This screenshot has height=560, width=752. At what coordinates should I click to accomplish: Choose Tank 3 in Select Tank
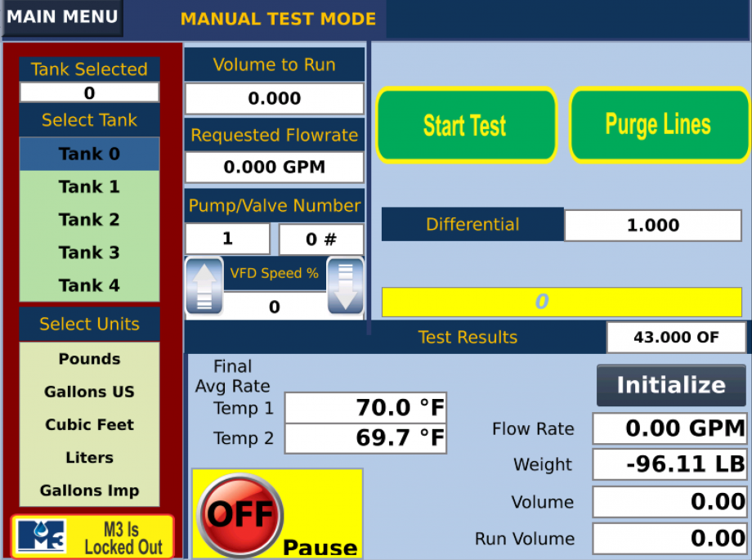click(89, 253)
